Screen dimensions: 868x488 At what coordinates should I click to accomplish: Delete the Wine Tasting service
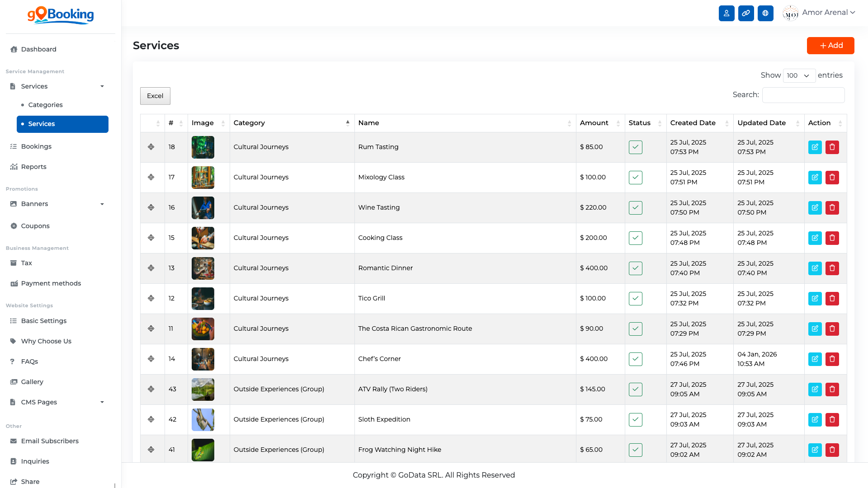pyautogui.click(x=832, y=208)
